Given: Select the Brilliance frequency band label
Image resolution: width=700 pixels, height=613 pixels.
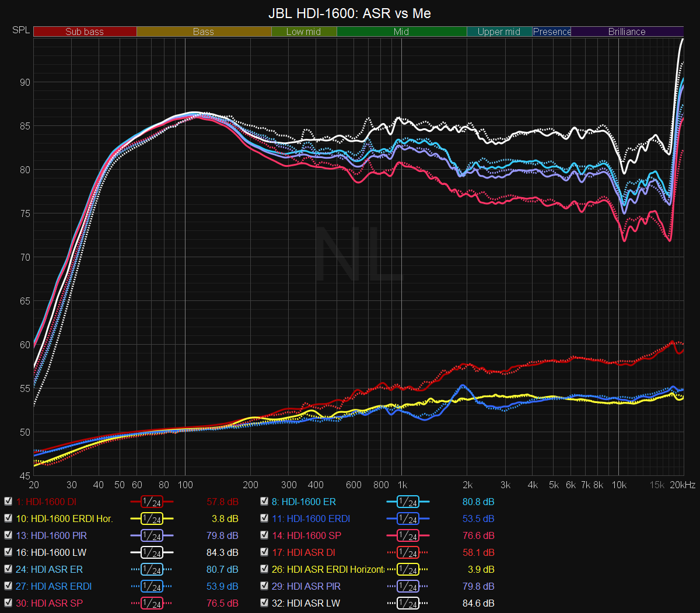Looking at the screenshot, I should 627,31.
